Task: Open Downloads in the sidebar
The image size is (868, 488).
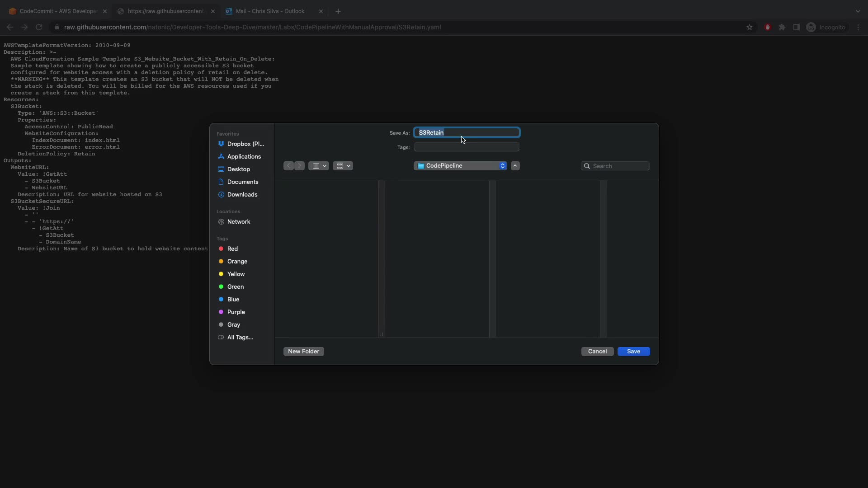Action: click(242, 194)
